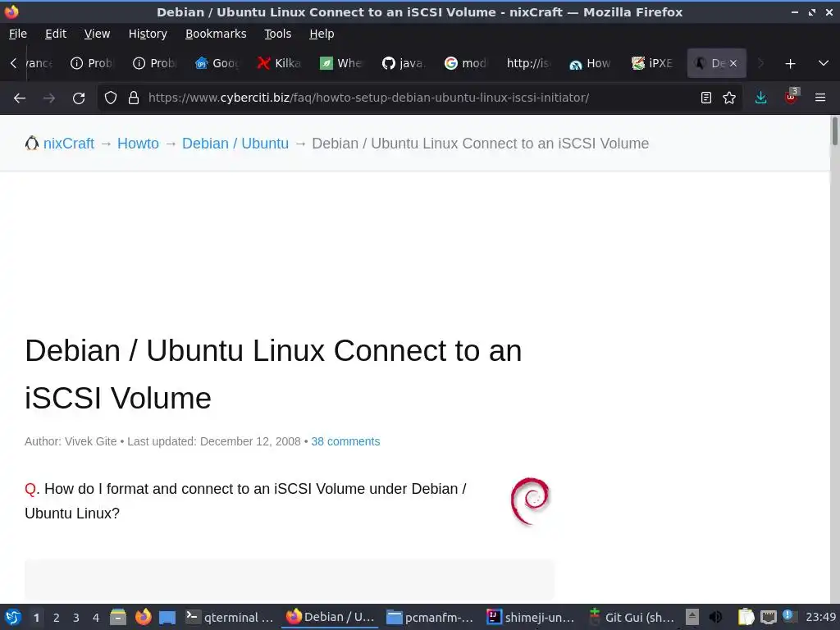This screenshot has width=840, height=630.
Task: Switch to virtual desktop 4
Action: (96, 618)
